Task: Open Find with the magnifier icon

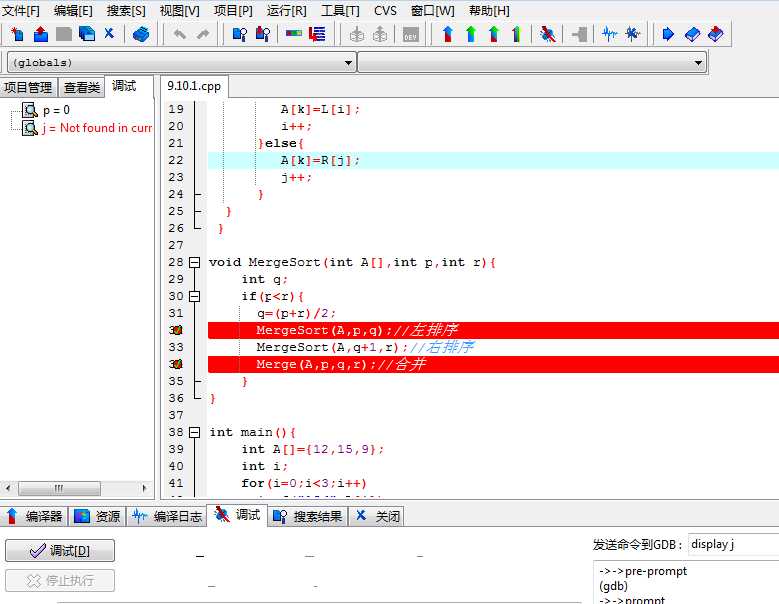Action: [x=240, y=34]
